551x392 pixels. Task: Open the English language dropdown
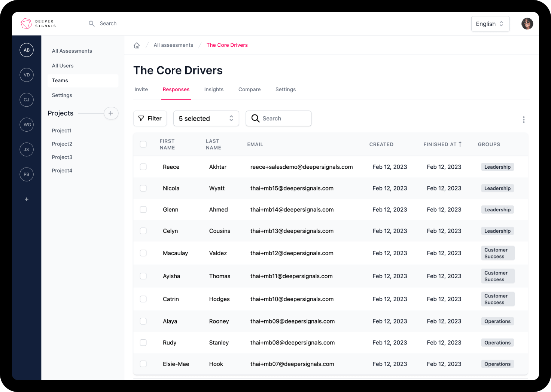pos(490,24)
